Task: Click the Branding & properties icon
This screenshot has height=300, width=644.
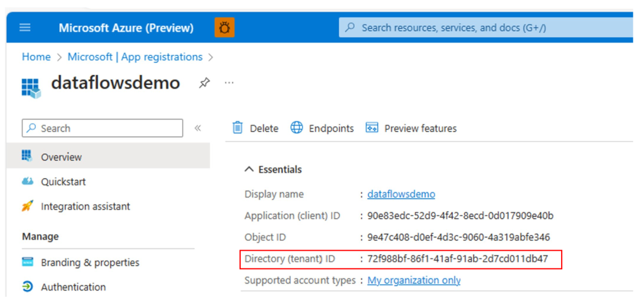Action: point(27,262)
